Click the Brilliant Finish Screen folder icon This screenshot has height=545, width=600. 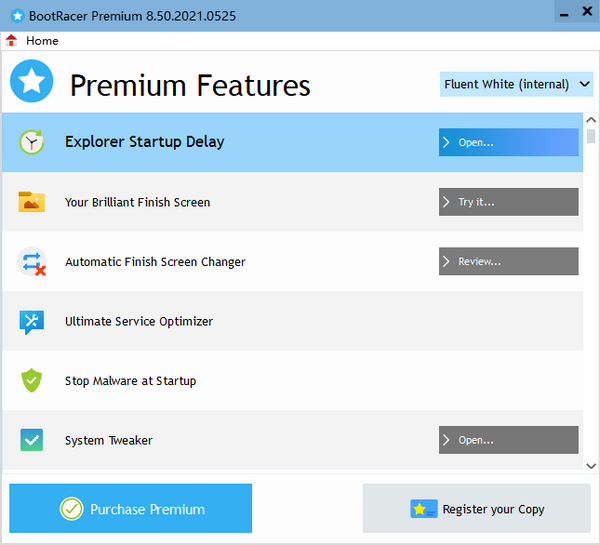point(32,202)
